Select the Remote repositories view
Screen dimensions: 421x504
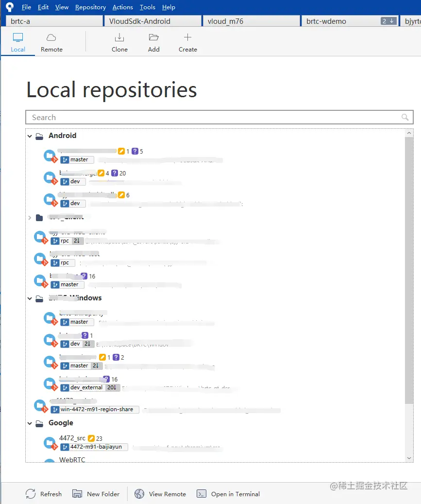click(51, 42)
